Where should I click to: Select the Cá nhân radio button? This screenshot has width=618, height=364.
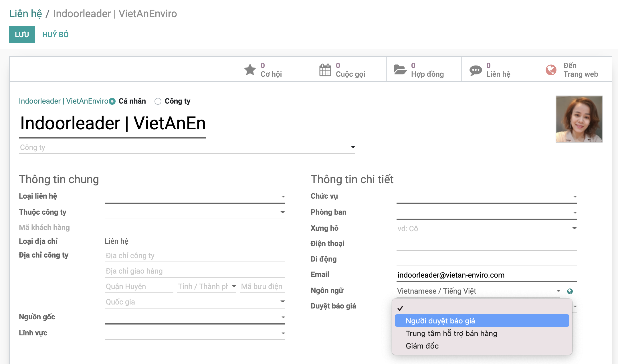tap(112, 101)
